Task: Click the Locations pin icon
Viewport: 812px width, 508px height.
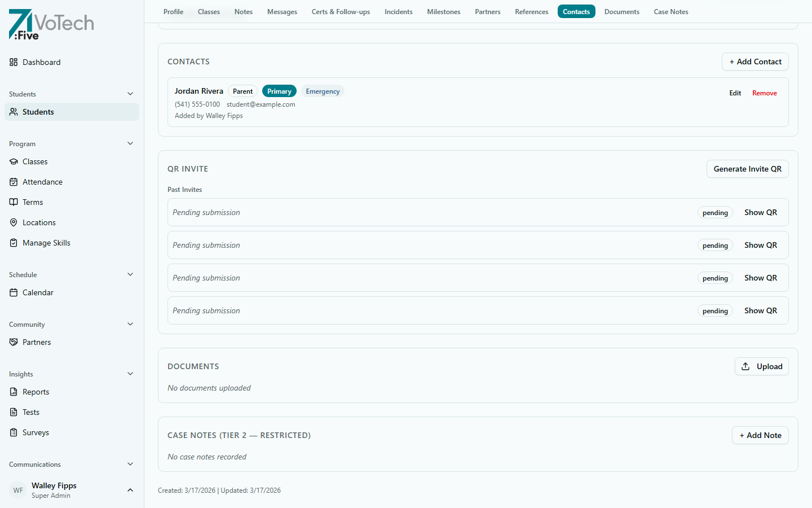Action: 14,222
